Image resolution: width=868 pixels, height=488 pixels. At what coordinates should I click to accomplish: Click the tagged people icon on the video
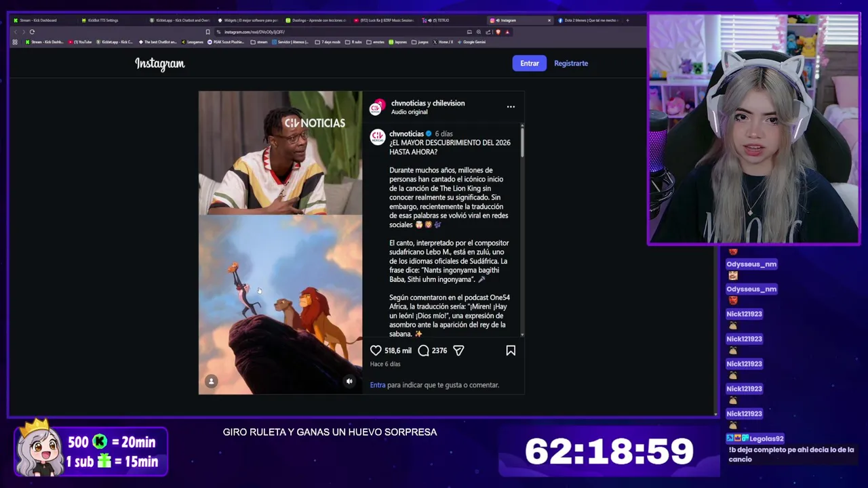[212, 382]
